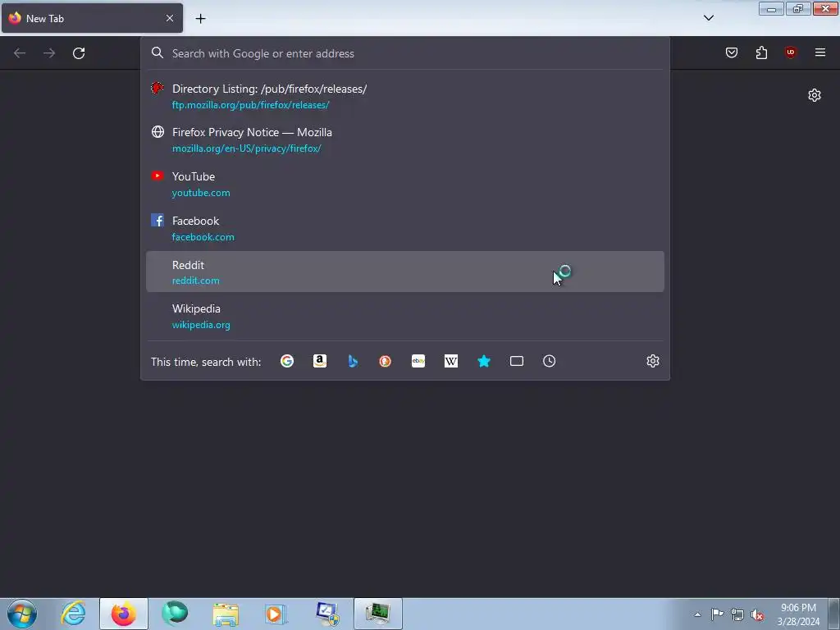Open the Windows Start button
The image size is (840, 630).
pos(22,614)
